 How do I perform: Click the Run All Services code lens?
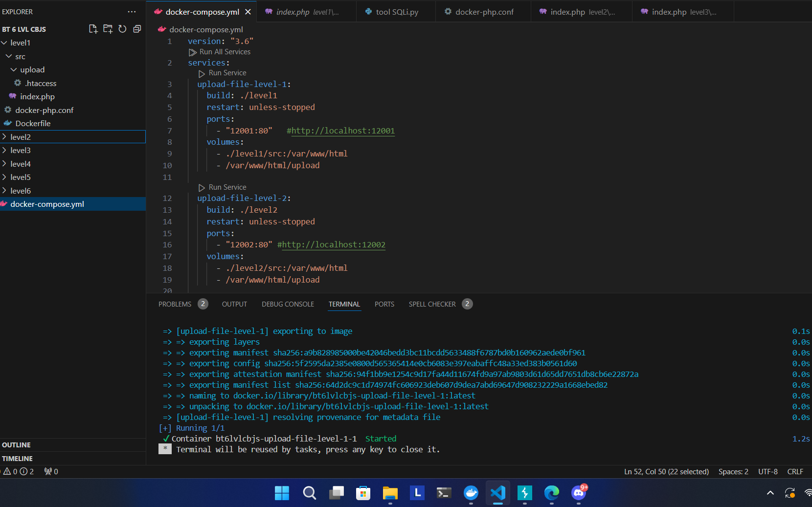pos(225,52)
